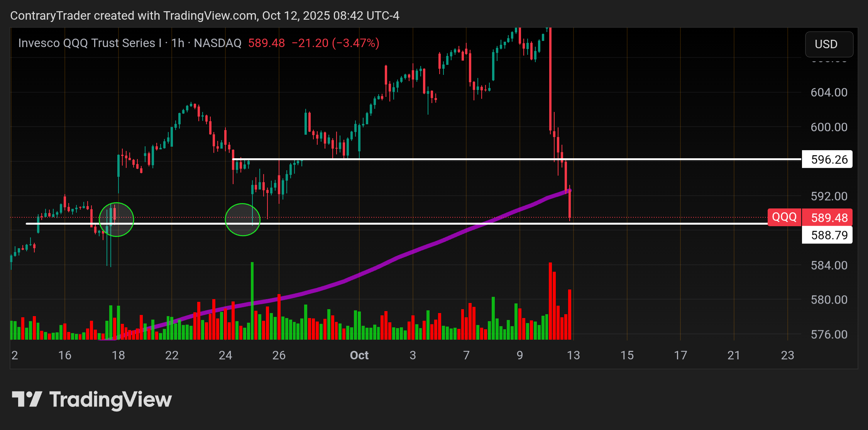The height and width of the screenshot is (430, 868).
Task: Click the 592.00 price axis label
Action: coord(829,196)
